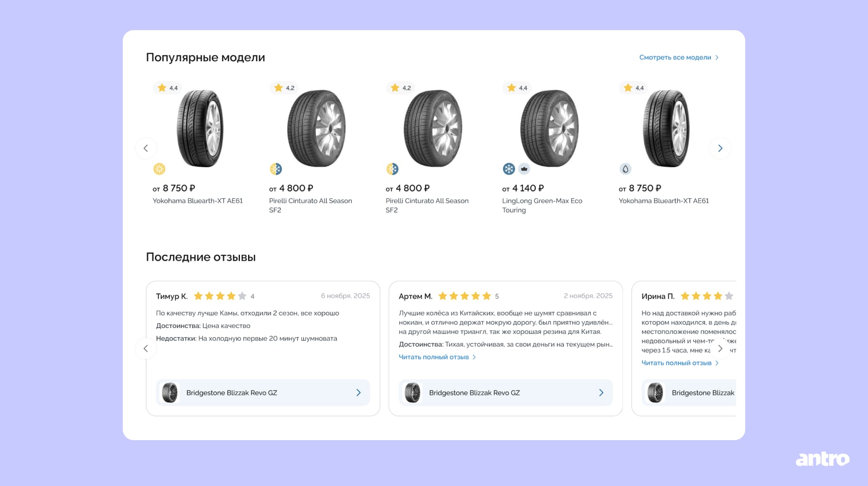The image size is (868, 486).
Task: Show next reviews with right arrow
Action: coord(720,348)
